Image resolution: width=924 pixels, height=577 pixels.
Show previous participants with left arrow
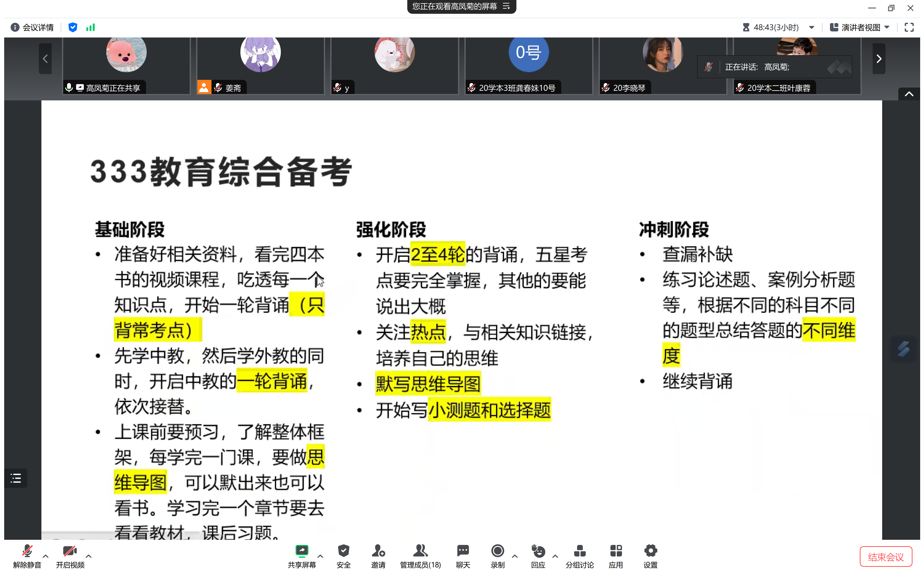pos(45,59)
